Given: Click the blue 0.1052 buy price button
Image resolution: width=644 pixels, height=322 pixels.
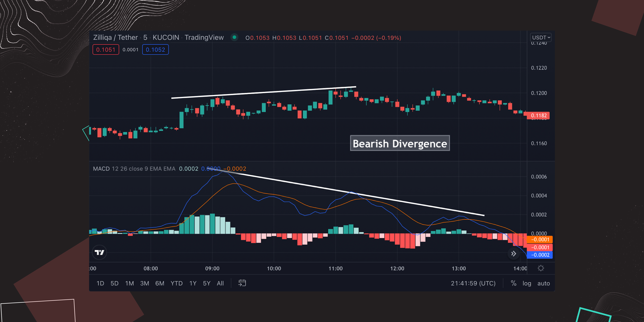Looking at the screenshot, I should [155, 50].
